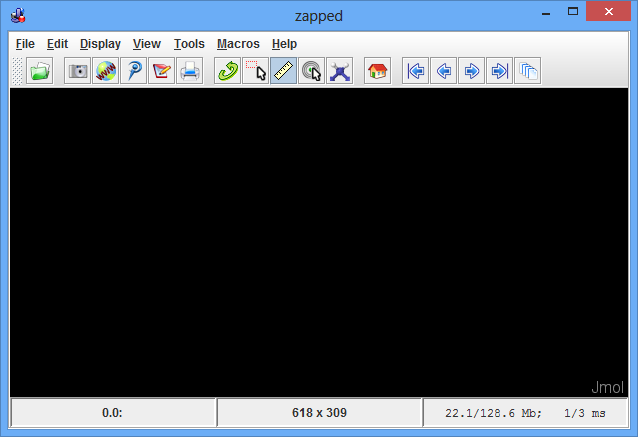Click the probe/find icon in the toolbar
Screen dimensions: 638x437
pyautogui.click(x=133, y=71)
